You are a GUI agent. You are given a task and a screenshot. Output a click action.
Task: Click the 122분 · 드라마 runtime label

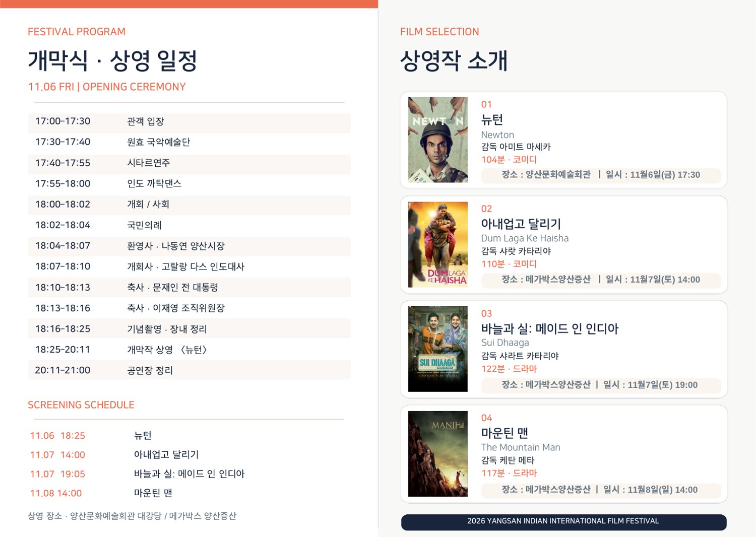click(509, 369)
